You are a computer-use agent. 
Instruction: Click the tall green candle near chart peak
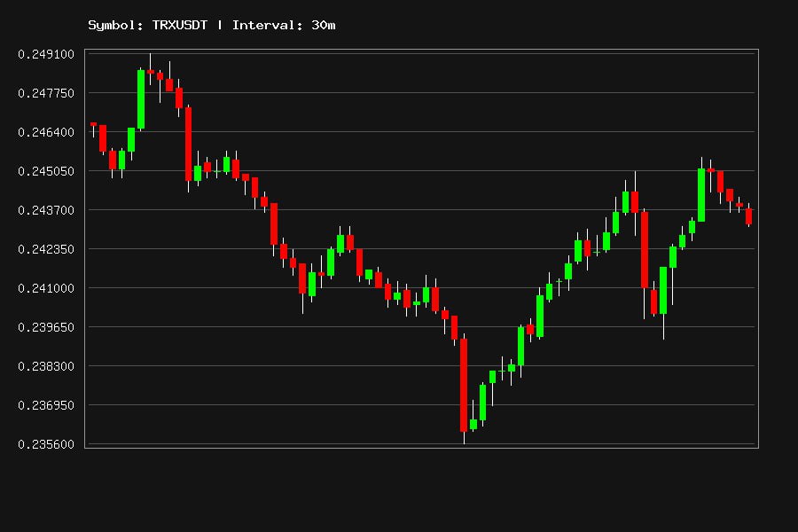point(141,99)
